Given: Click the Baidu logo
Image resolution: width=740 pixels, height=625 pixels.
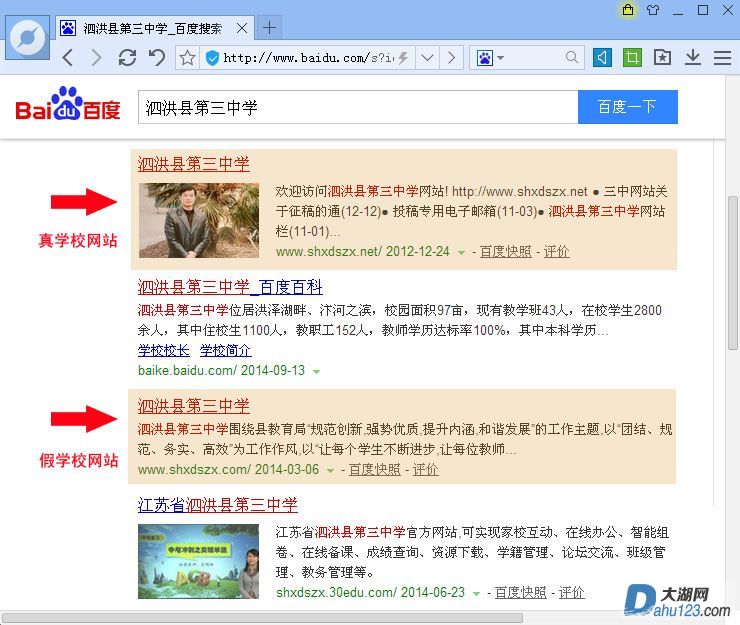Looking at the screenshot, I should pyautogui.click(x=67, y=104).
